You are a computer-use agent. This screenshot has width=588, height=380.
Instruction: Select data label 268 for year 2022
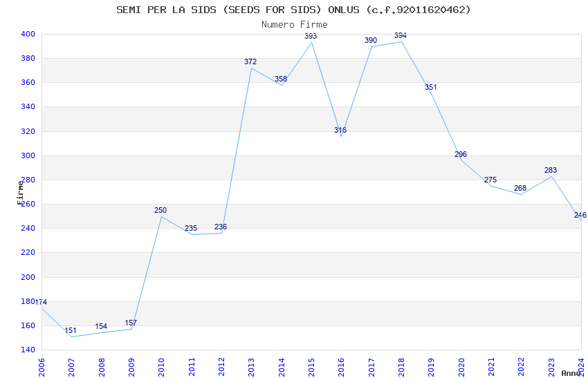click(520, 188)
